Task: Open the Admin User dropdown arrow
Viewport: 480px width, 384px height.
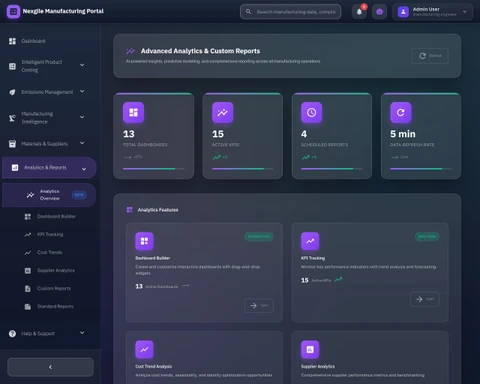Action: (x=465, y=12)
